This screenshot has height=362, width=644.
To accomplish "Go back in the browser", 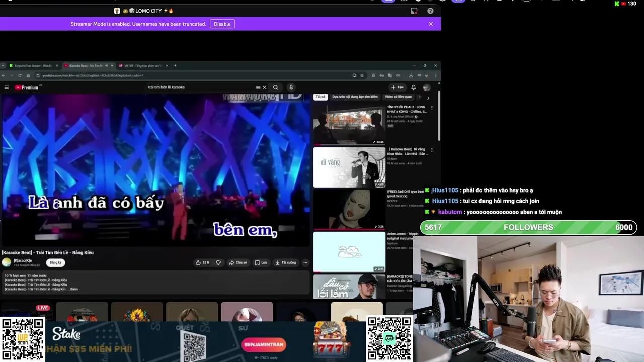I will pos(3,75).
